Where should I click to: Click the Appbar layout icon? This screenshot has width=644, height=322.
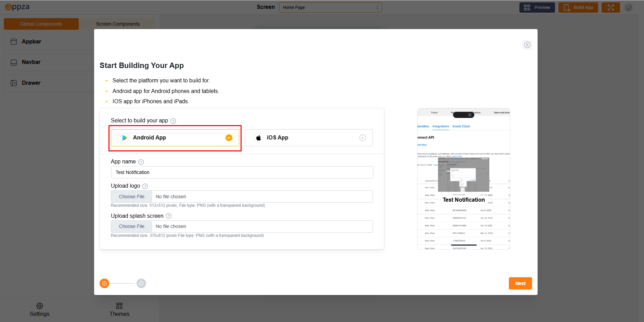tap(14, 42)
